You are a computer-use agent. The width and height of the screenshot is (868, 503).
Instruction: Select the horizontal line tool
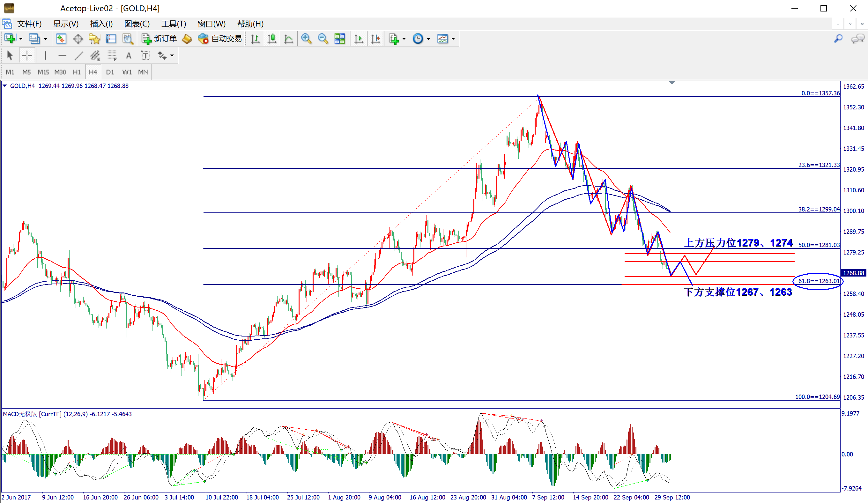(62, 55)
